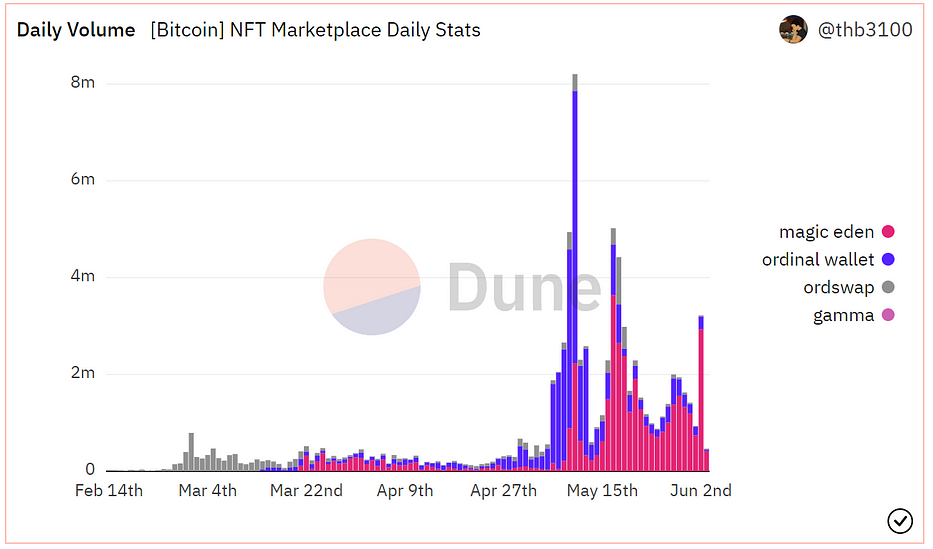Open the @thb3100 author link
This screenshot has width=933, height=549.
[865, 30]
